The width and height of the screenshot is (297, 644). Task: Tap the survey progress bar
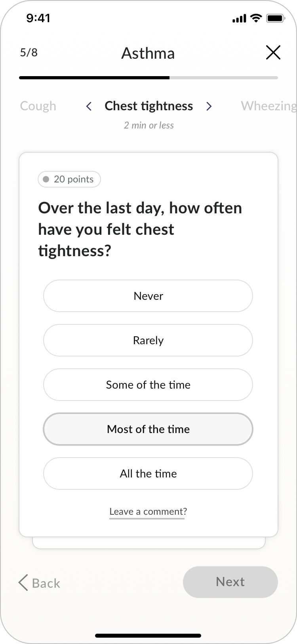(148, 78)
